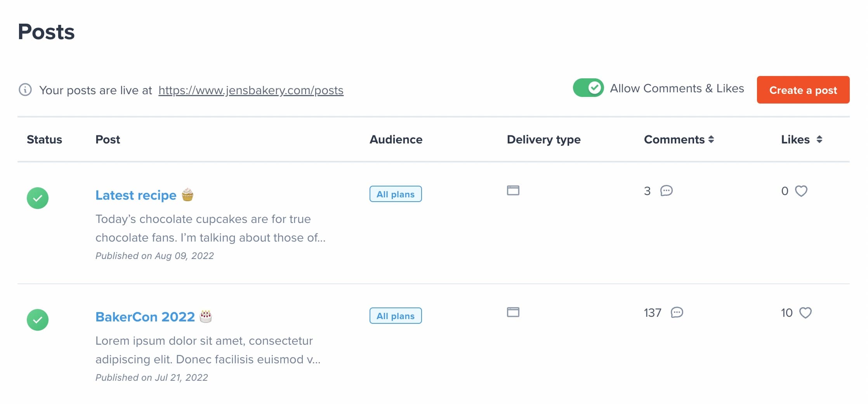The height and width of the screenshot is (404, 868).
Task: Open the BakerCon 2022 post
Action: pyautogui.click(x=145, y=316)
